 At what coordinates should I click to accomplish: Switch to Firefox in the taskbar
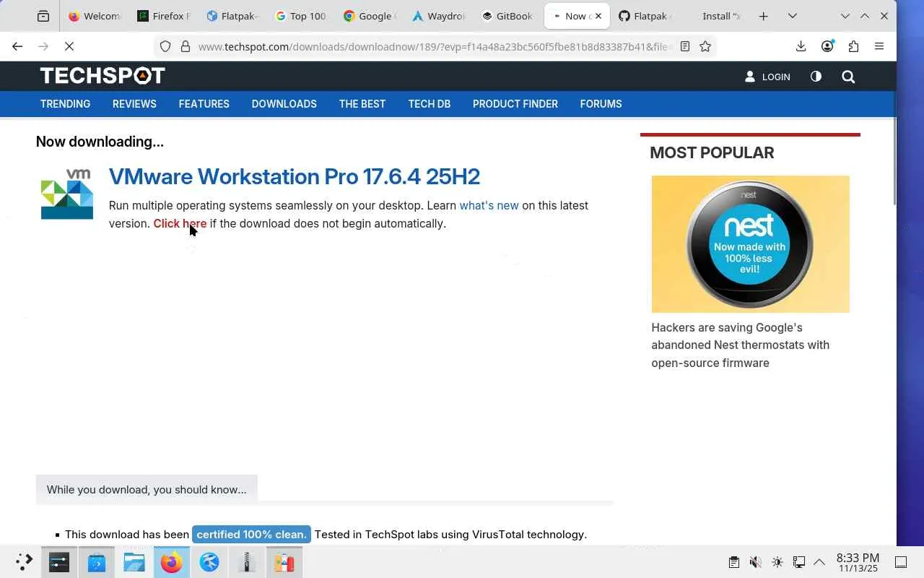pyautogui.click(x=172, y=562)
